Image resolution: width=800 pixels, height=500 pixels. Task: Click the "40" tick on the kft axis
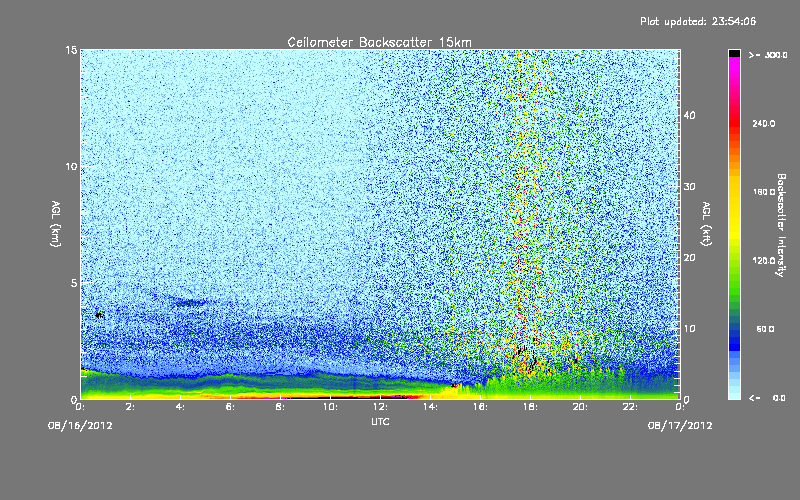pos(689,115)
